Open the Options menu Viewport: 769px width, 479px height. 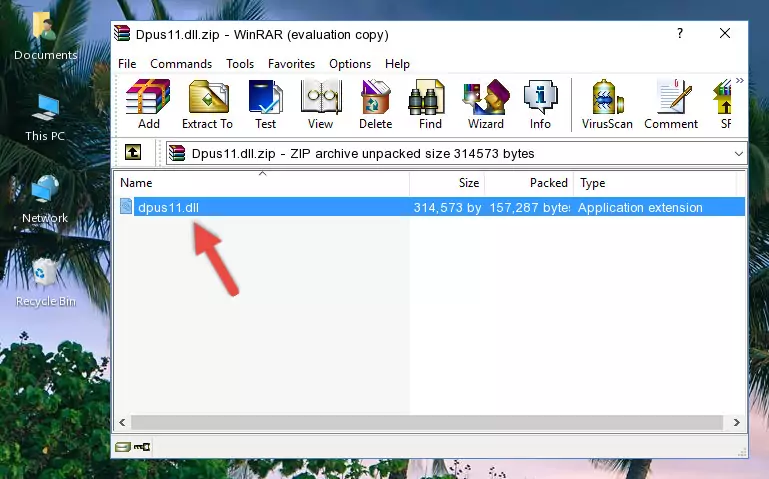pos(350,64)
